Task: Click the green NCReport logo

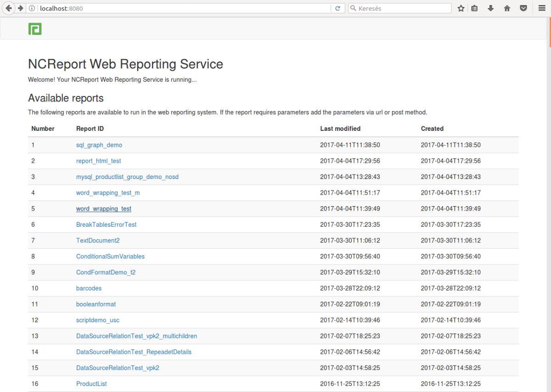Action: click(35, 29)
